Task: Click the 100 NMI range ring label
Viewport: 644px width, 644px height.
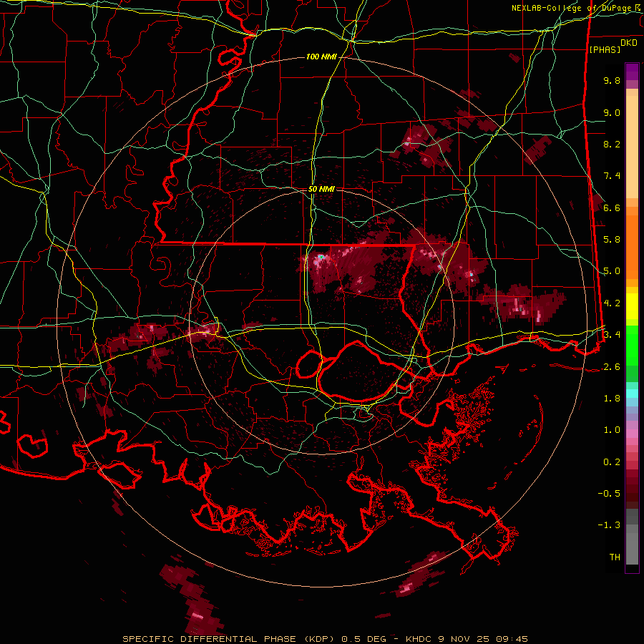Action: (321, 57)
